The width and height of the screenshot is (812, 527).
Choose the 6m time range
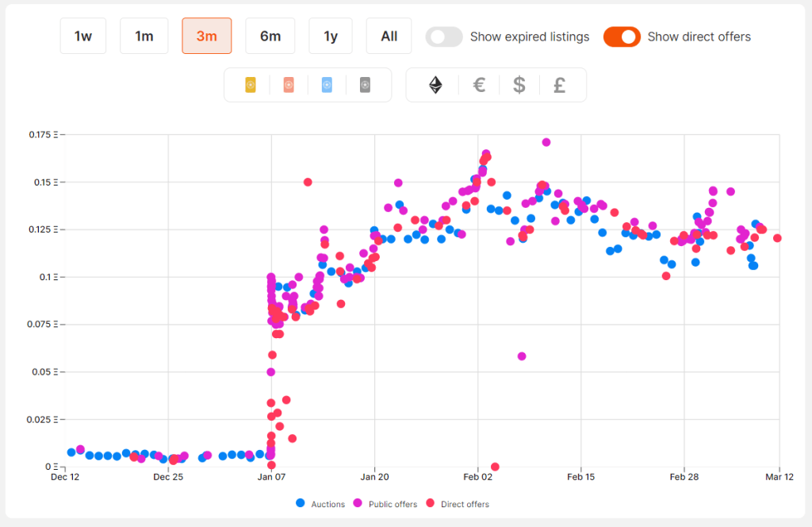coord(270,37)
